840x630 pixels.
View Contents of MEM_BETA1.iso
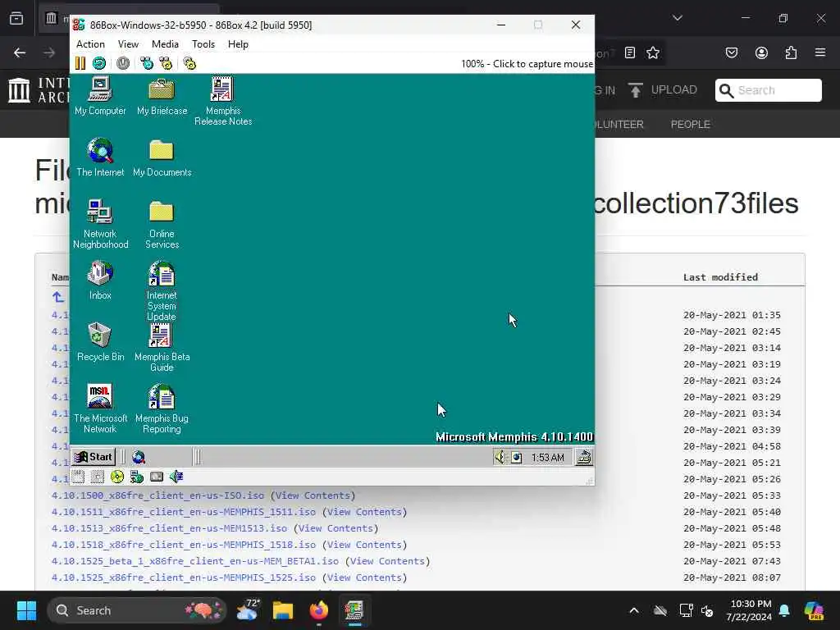[x=387, y=561]
